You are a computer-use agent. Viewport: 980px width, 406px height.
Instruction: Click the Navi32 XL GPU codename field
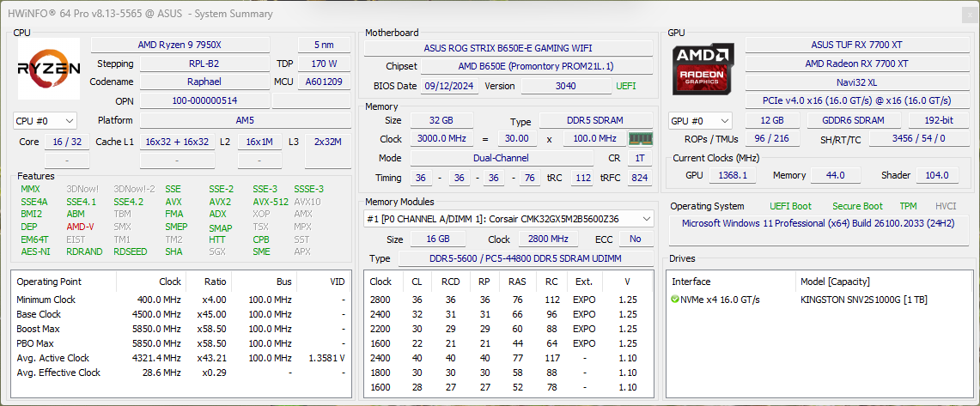click(857, 82)
